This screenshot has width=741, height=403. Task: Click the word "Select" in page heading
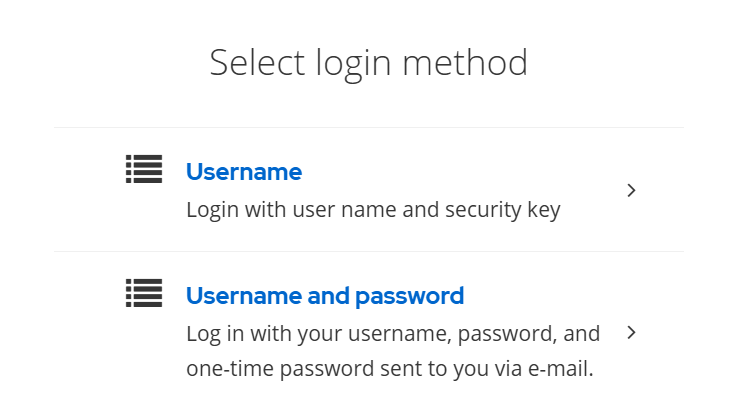(258, 62)
